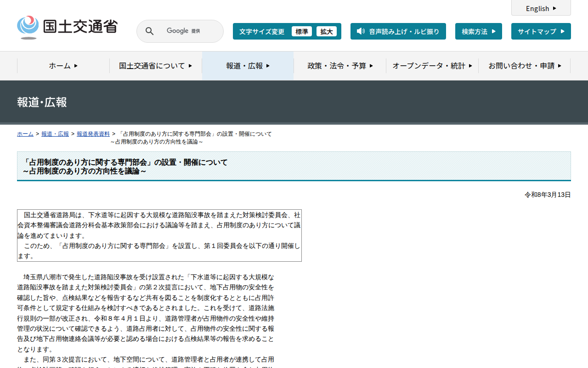Click the 報道・広報 page heading

[42, 102]
